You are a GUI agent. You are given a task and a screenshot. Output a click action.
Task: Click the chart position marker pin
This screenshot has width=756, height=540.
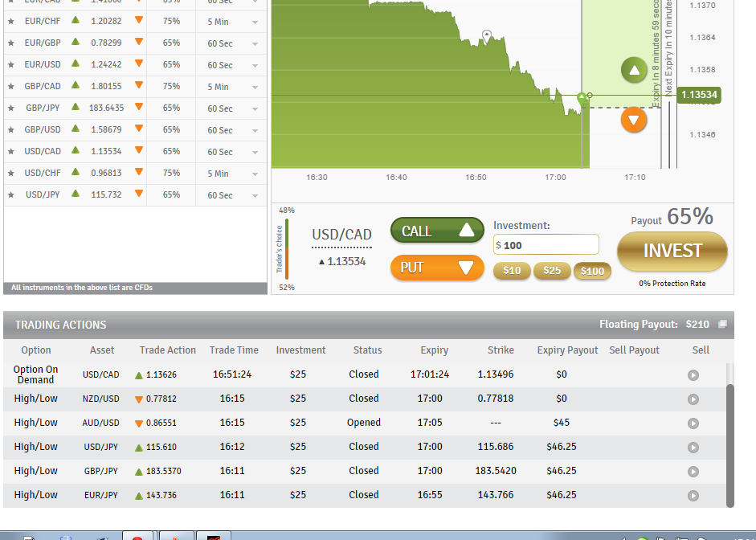[487, 36]
